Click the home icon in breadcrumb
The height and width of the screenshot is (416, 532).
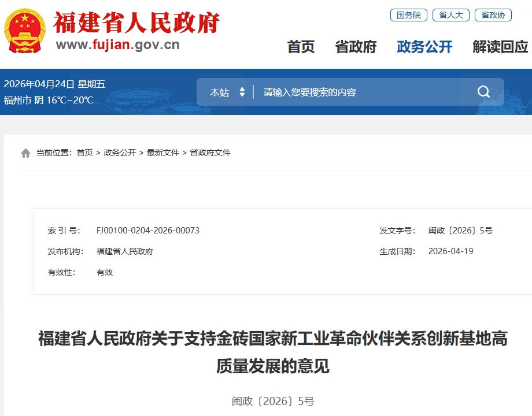25,153
